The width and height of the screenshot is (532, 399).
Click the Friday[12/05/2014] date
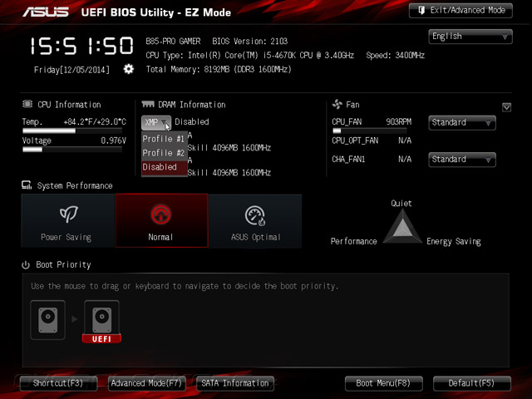tap(71, 70)
